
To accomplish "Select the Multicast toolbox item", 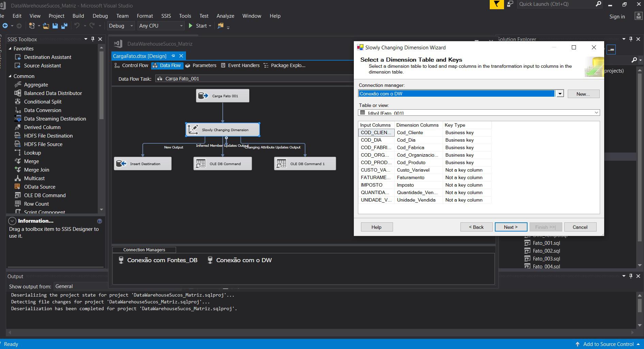I will (x=34, y=178).
